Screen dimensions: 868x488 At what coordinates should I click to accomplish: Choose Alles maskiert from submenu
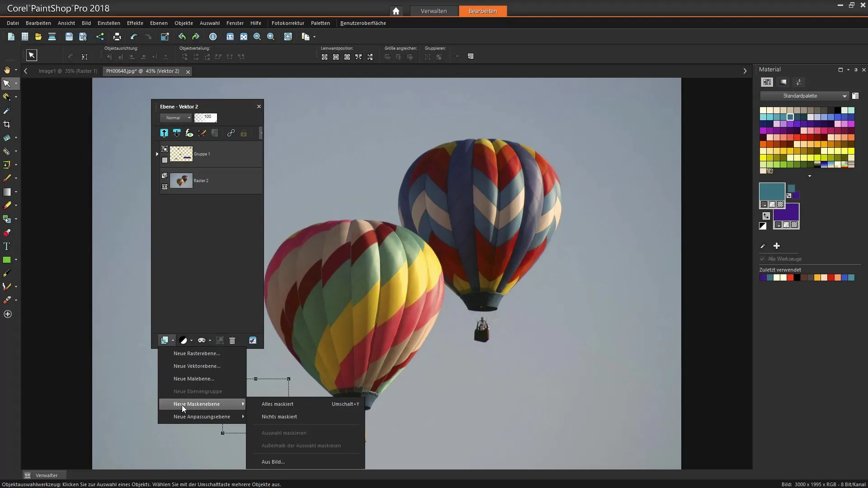pyautogui.click(x=278, y=404)
